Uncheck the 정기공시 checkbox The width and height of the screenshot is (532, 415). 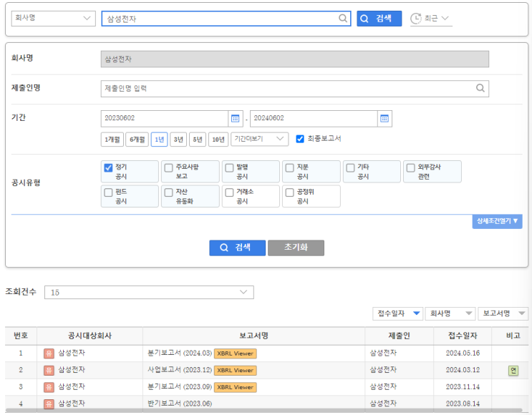click(109, 168)
